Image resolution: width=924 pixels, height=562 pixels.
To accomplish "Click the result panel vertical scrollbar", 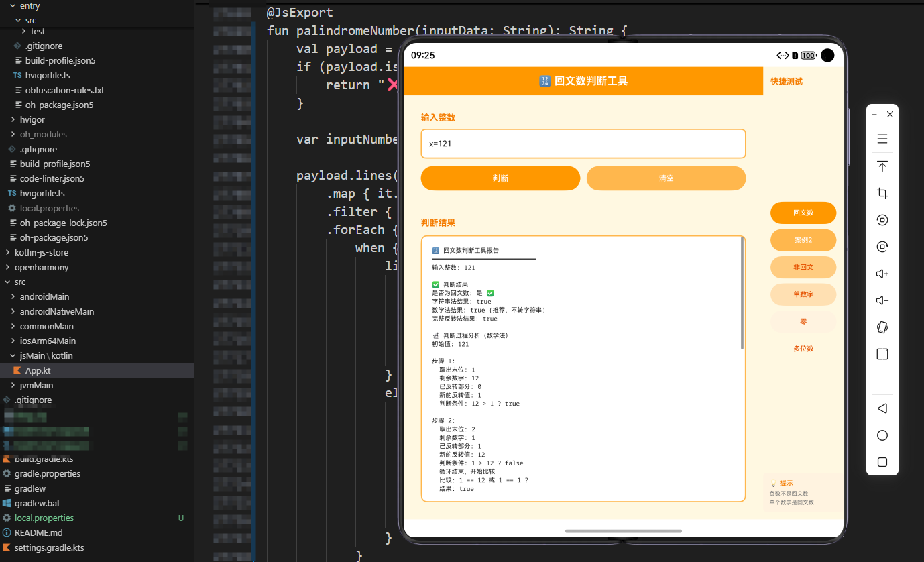I will (x=742, y=293).
